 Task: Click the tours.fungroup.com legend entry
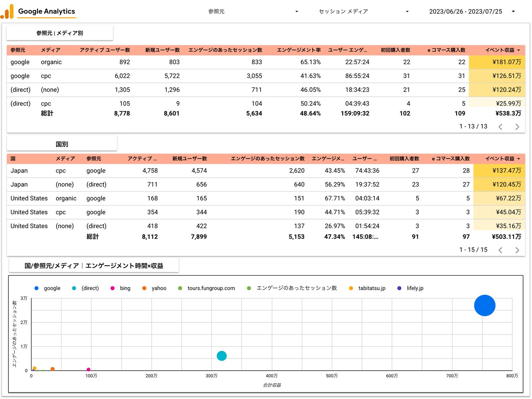(x=207, y=288)
